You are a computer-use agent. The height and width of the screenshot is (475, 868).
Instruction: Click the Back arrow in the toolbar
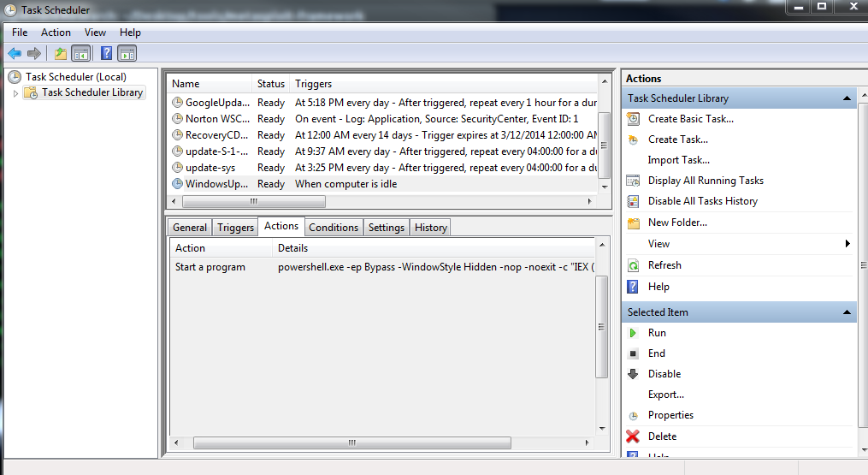pyautogui.click(x=15, y=53)
